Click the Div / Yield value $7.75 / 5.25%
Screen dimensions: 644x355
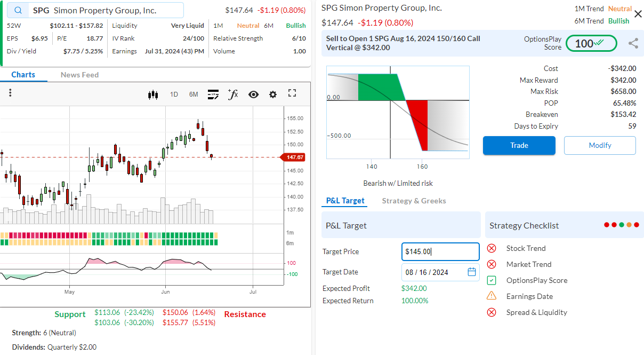tap(83, 51)
